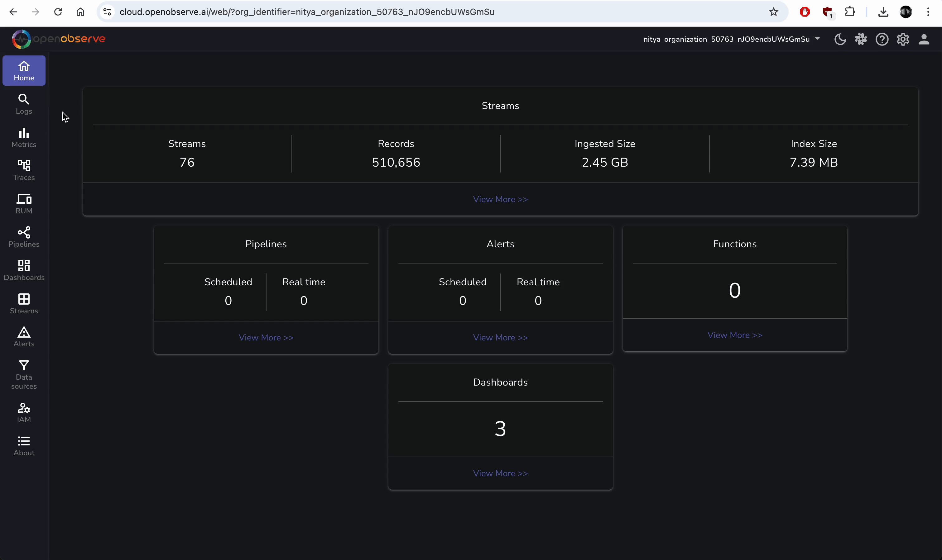Open the Traces sidebar item
This screenshot has width=942, height=560.
(24, 170)
